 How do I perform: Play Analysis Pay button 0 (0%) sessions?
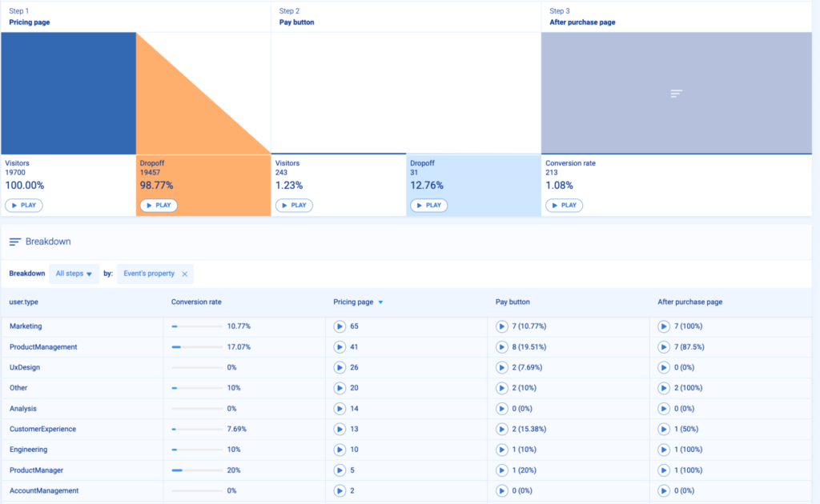tap(501, 409)
